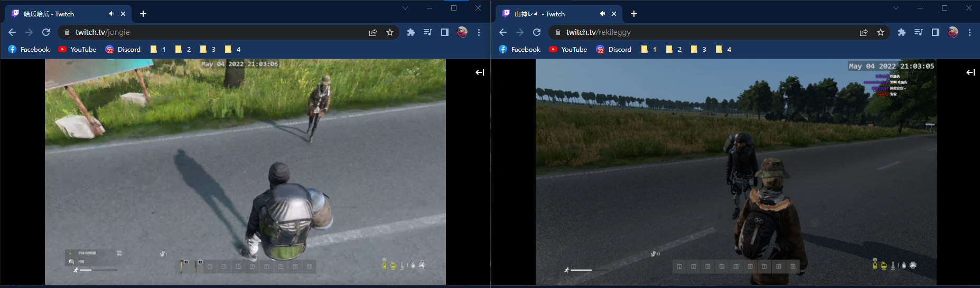Share the twitch.tv/jongie page
The width and height of the screenshot is (980, 288).
(373, 32)
